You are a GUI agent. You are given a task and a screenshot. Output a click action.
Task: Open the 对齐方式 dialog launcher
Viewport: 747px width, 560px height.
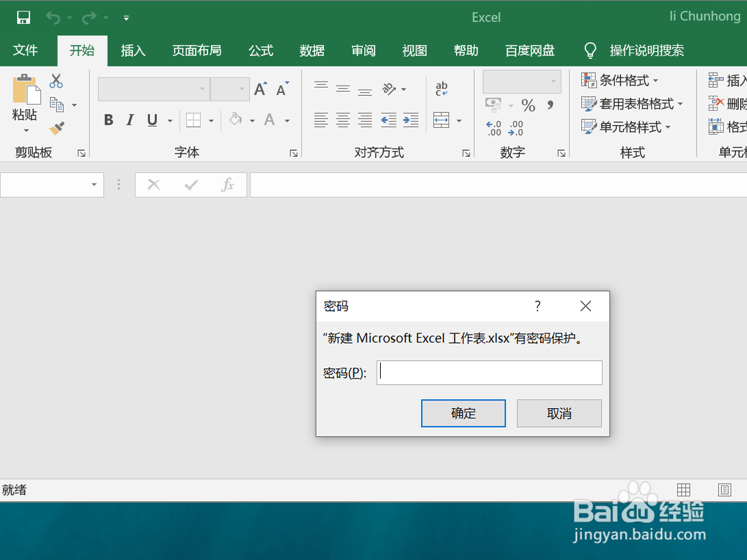(466, 153)
